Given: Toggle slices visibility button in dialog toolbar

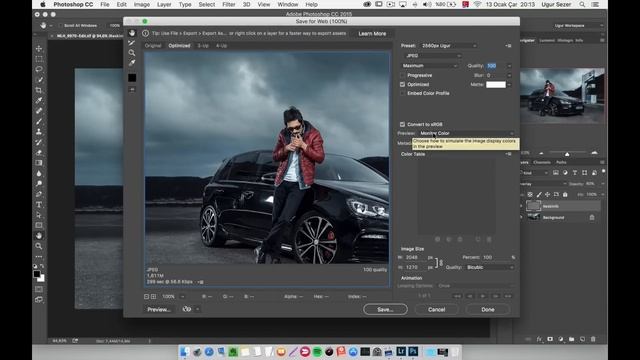Looking at the screenshot, I should coord(132,89).
